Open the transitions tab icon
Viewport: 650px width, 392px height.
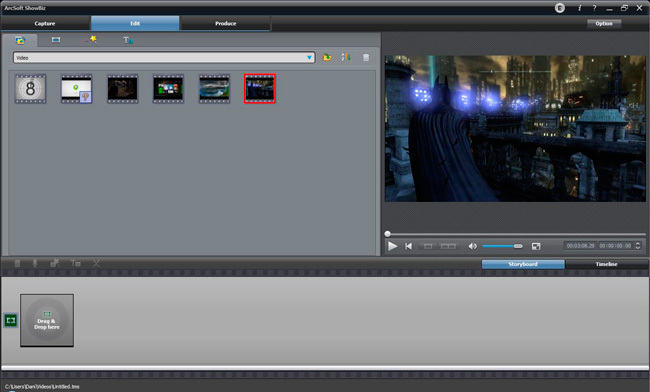point(56,40)
